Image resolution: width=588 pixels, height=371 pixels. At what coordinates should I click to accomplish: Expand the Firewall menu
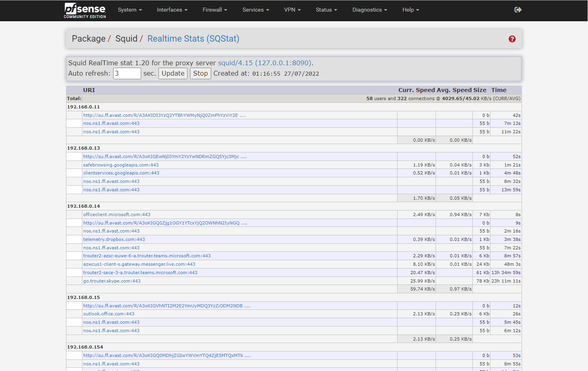click(x=215, y=10)
